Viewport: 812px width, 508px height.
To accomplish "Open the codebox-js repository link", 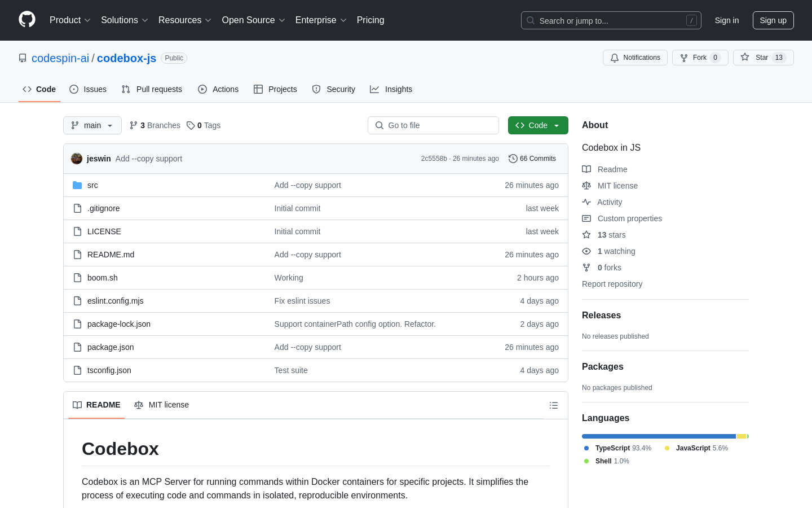I will [126, 58].
